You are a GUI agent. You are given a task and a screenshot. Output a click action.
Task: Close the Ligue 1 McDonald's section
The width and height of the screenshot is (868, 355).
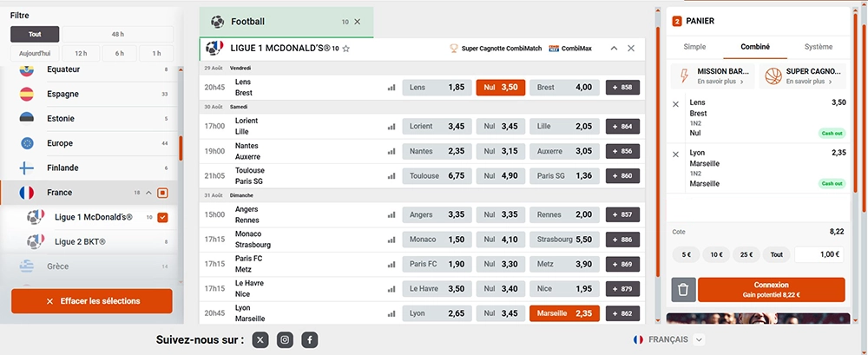pyautogui.click(x=631, y=49)
